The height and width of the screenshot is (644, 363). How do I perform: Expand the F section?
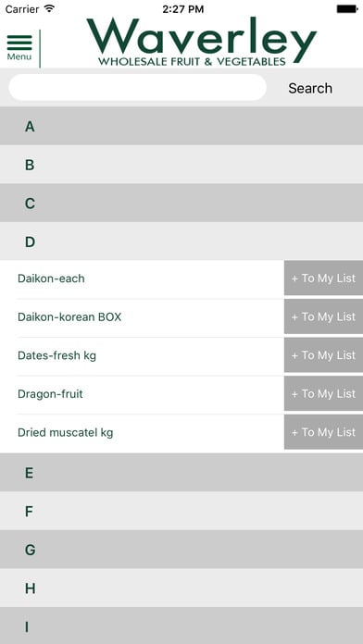pyautogui.click(x=181, y=511)
